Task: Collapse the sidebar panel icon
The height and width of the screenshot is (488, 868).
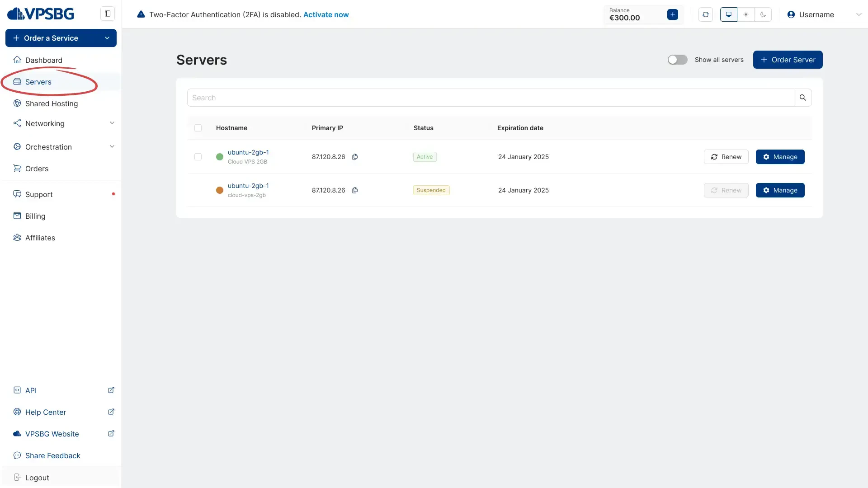Action: click(108, 14)
